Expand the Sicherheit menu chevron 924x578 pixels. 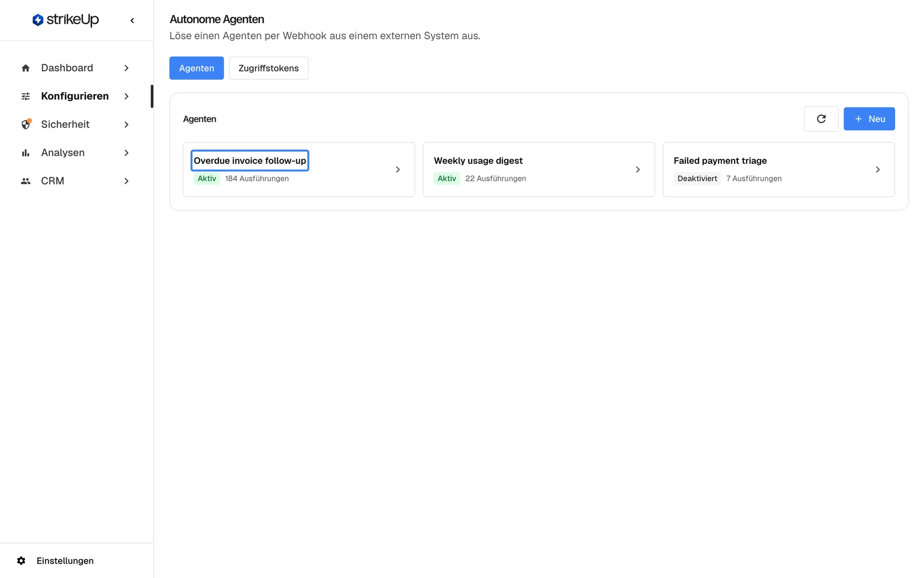tap(126, 124)
